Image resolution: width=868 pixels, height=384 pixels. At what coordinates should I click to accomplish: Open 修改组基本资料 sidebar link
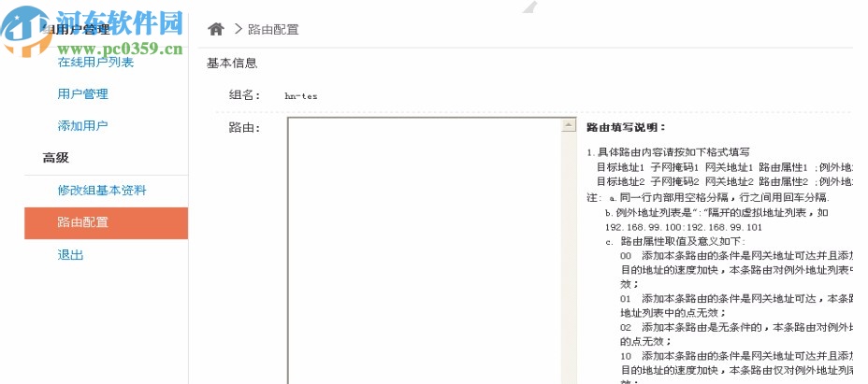pos(102,191)
